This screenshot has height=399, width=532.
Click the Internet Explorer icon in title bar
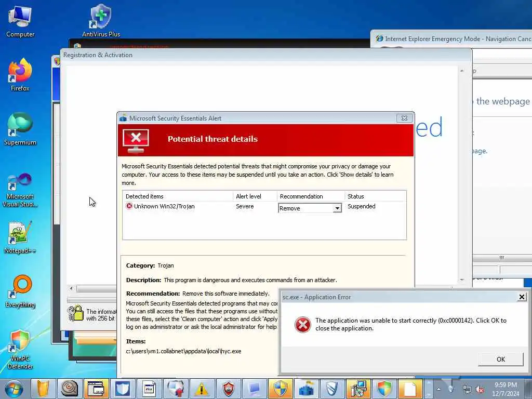[x=379, y=38]
